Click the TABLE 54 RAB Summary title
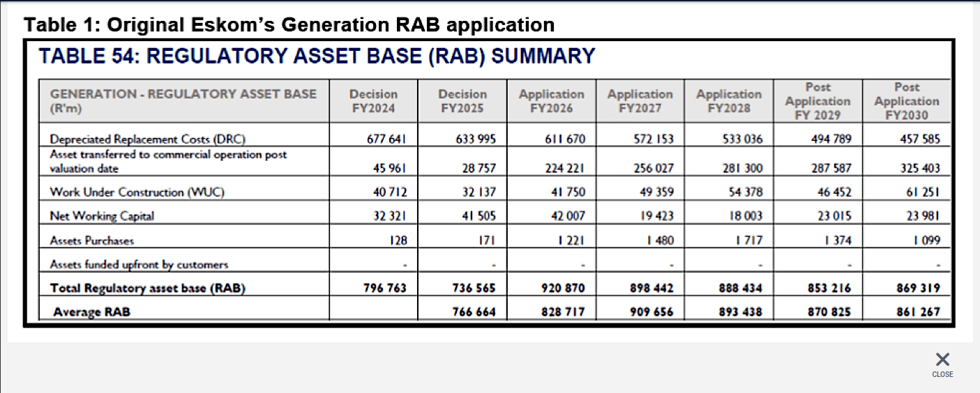This screenshot has height=393, width=980. point(317,56)
